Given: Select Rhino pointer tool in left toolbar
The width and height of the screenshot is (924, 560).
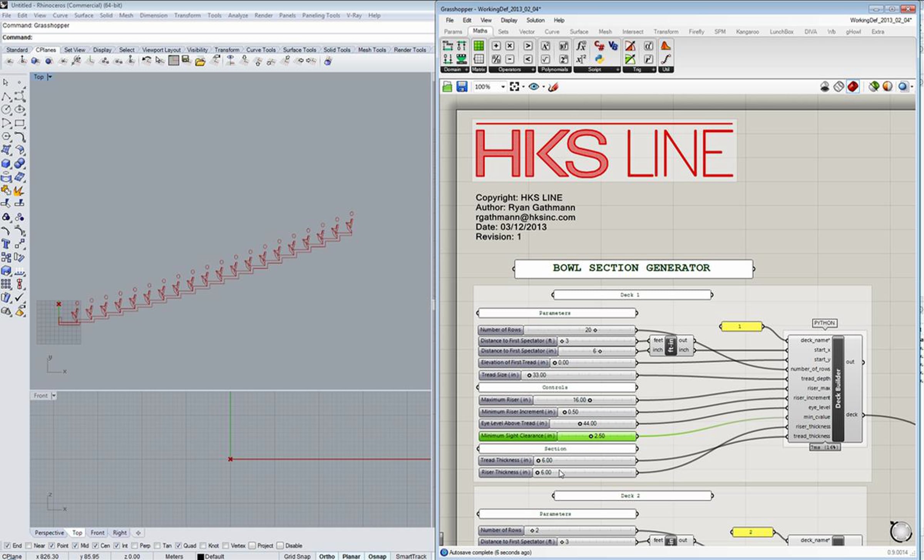Looking at the screenshot, I should point(6,82).
